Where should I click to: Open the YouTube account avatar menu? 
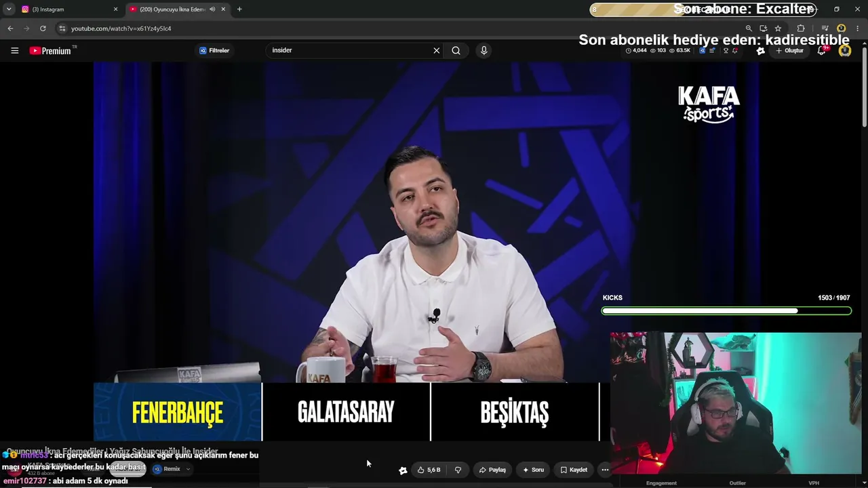pyautogui.click(x=845, y=51)
